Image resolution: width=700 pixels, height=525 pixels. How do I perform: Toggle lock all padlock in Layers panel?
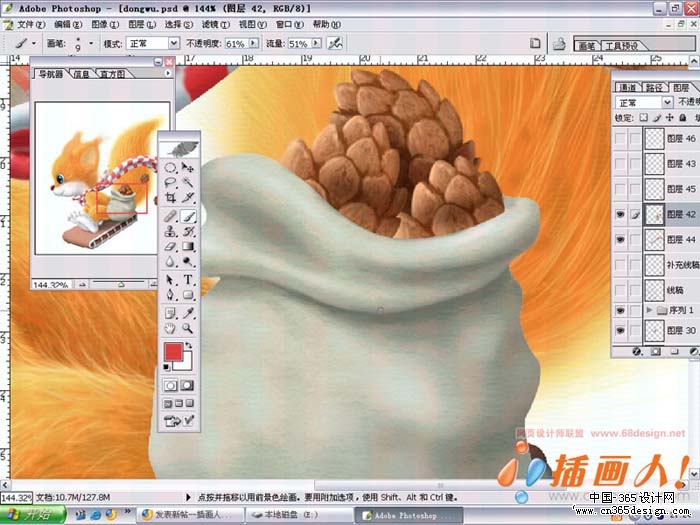click(x=683, y=117)
